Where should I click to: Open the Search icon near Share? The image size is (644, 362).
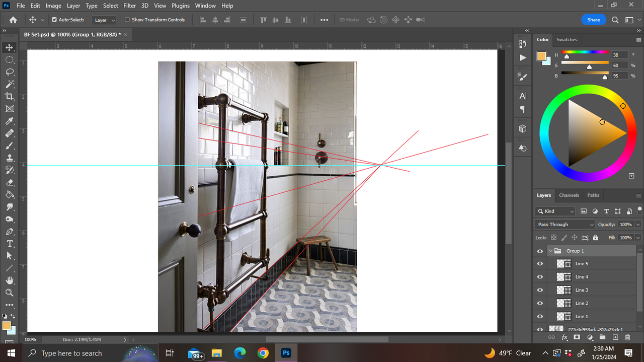tap(615, 20)
